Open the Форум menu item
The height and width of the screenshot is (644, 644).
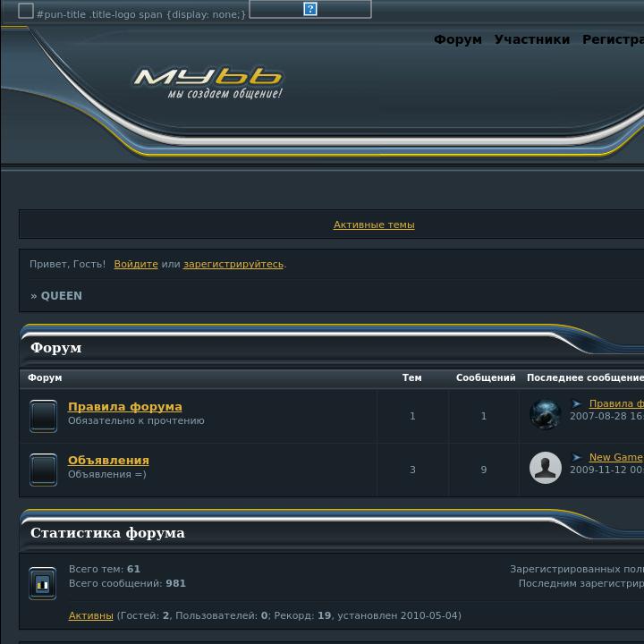pos(458,39)
